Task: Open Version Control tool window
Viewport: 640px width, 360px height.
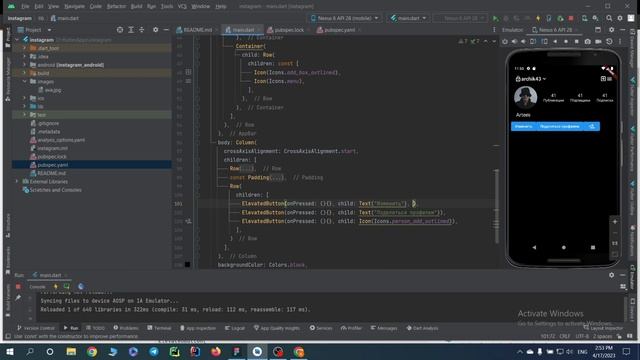Action: [36, 328]
